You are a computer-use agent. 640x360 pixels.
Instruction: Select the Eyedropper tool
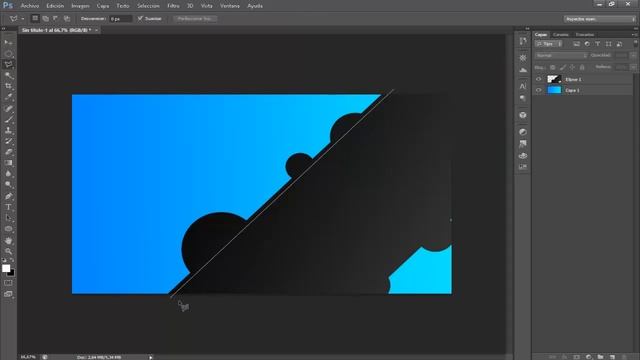coord(8,97)
